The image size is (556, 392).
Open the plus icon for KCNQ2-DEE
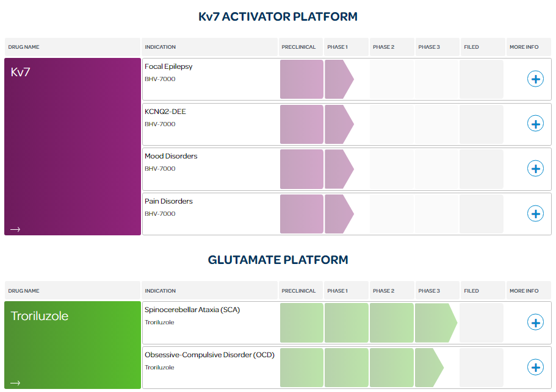click(x=535, y=124)
